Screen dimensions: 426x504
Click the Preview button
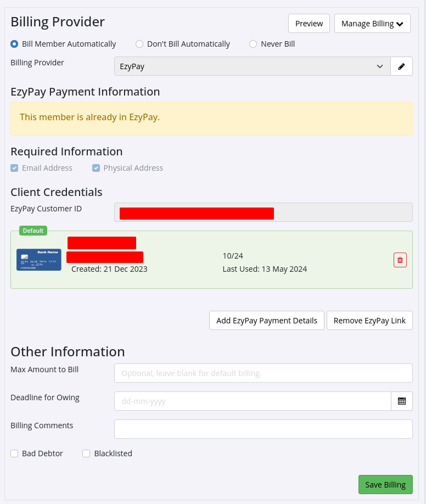click(309, 24)
